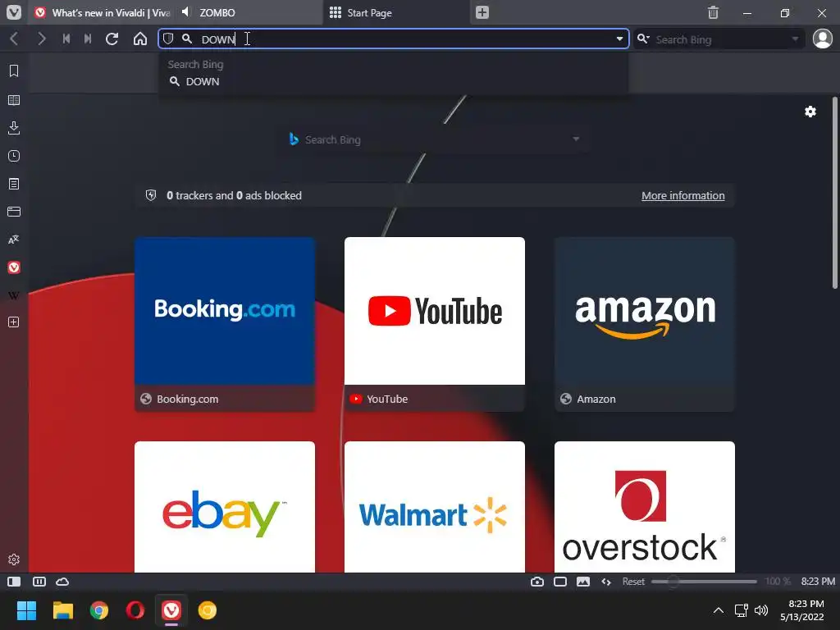The height and width of the screenshot is (630, 840).
Task: Reload the current page
Action: 112,39
